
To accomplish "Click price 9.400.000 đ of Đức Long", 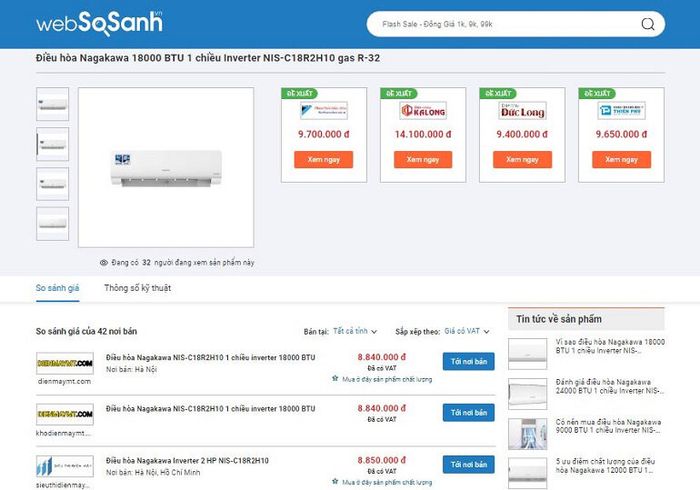I will pos(522,134).
